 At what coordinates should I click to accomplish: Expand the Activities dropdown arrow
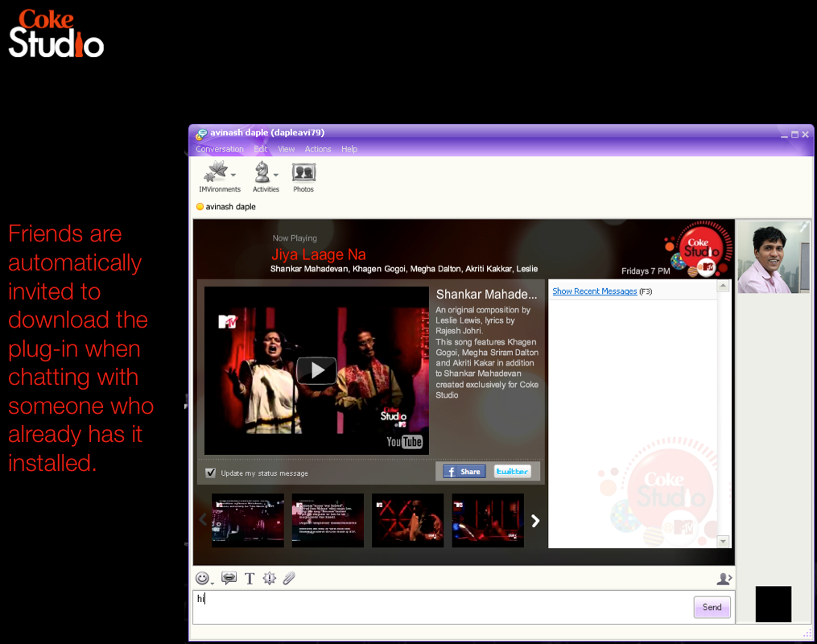276,175
